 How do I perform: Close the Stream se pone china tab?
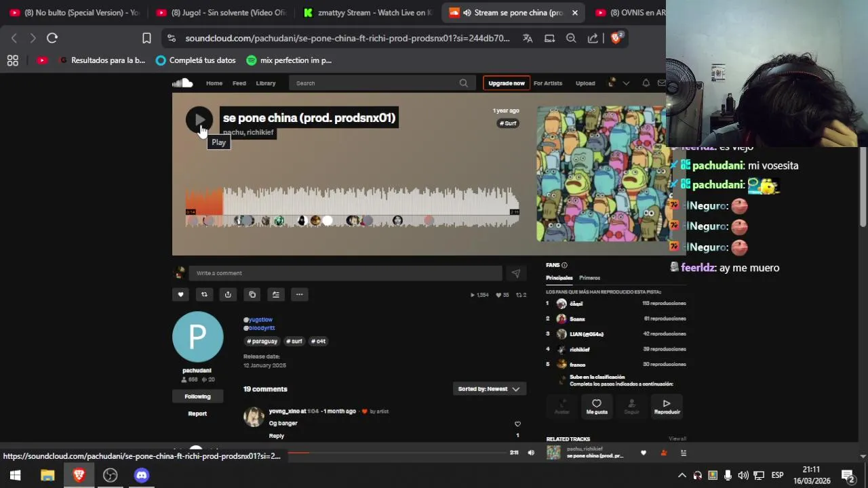pos(574,12)
